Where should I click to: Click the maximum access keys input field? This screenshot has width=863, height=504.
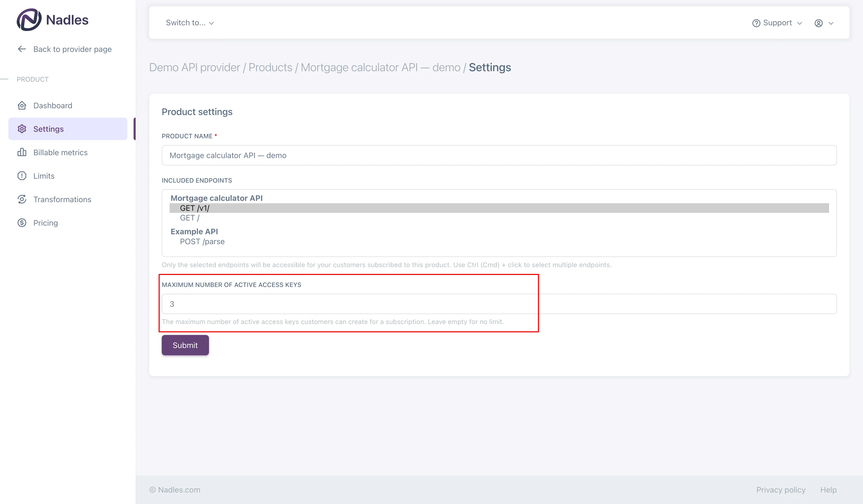click(x=499, y=304)
